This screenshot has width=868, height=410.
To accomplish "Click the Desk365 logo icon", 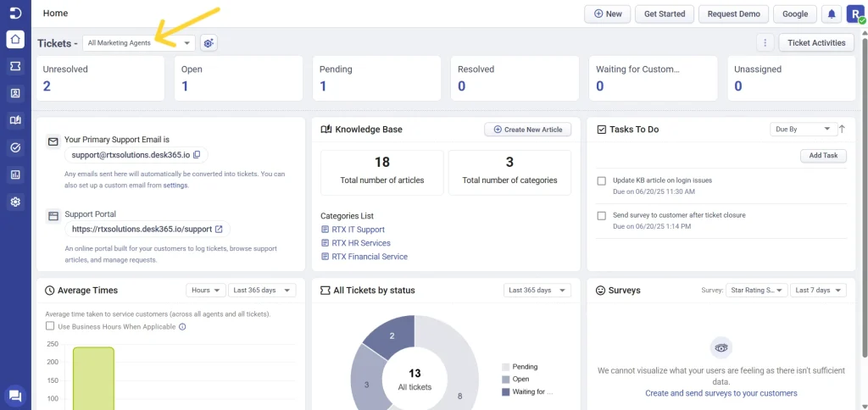I will click(15, 14).
